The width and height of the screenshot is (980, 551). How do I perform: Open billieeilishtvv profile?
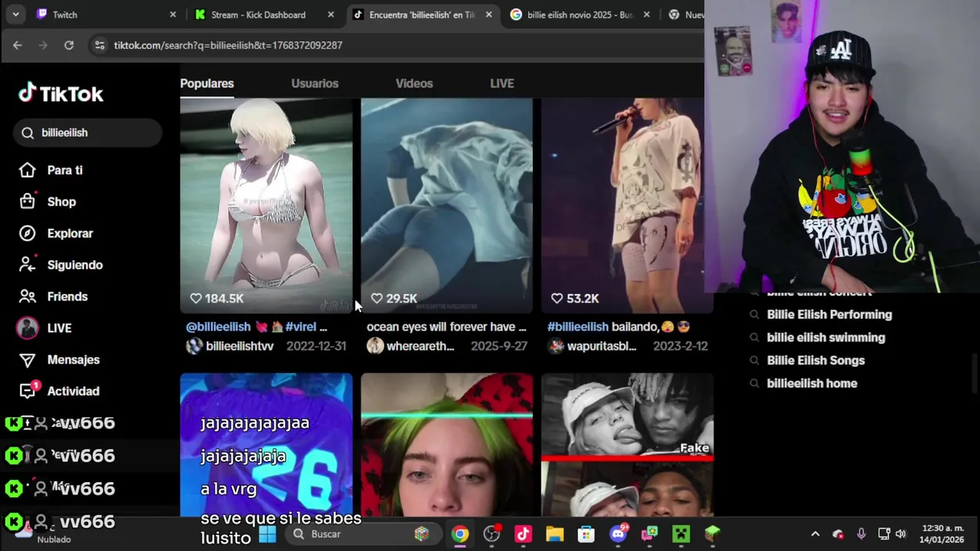(x=240, y=346)
